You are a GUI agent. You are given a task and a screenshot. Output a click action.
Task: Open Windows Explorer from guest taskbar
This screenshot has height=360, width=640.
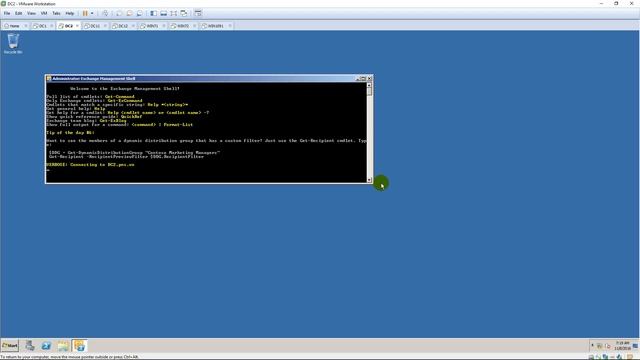coord(63,346)
